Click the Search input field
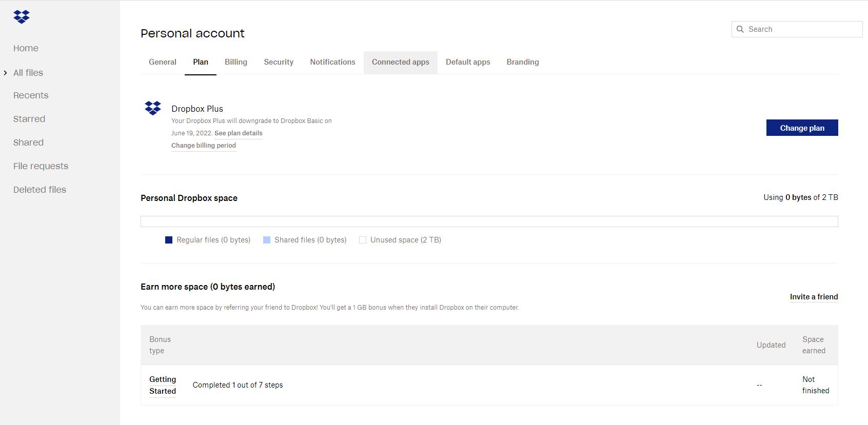Image resolution: width=868 pixels, height=425 pixels. (797, 29)
